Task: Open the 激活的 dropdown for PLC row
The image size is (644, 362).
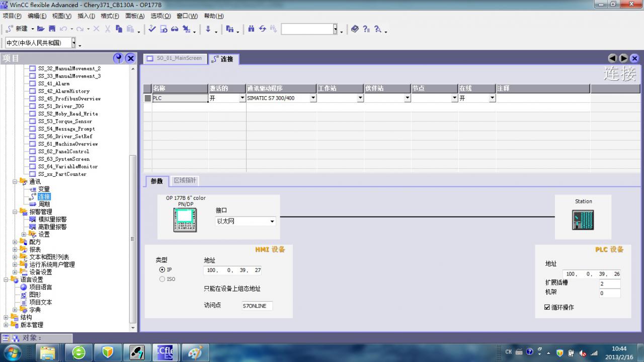Action: (x=242, y=98)
